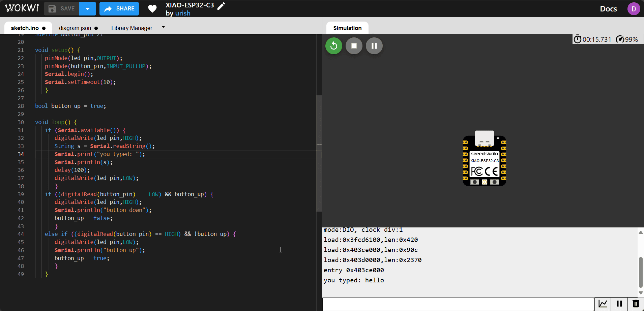
Task: Open author urish profile link
Action: [x=183, y=13]
